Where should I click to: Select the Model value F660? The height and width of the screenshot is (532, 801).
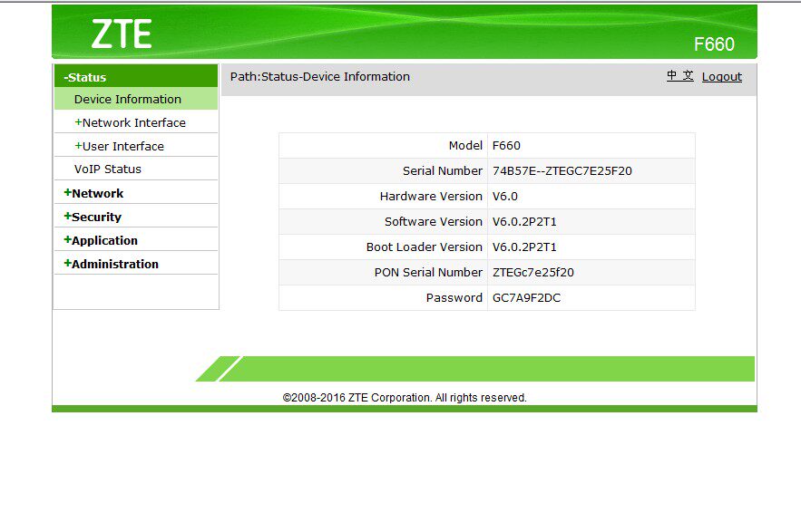tap(506, 146)
